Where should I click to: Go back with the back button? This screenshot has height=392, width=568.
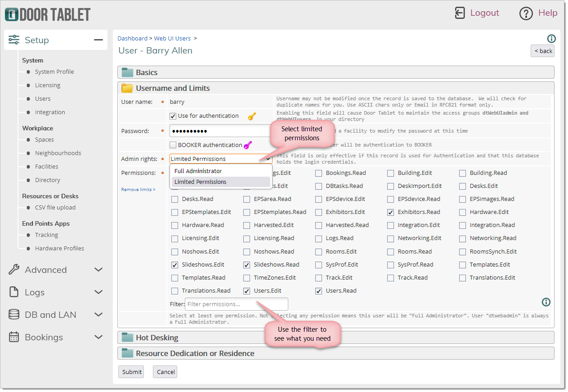(543, 51)
